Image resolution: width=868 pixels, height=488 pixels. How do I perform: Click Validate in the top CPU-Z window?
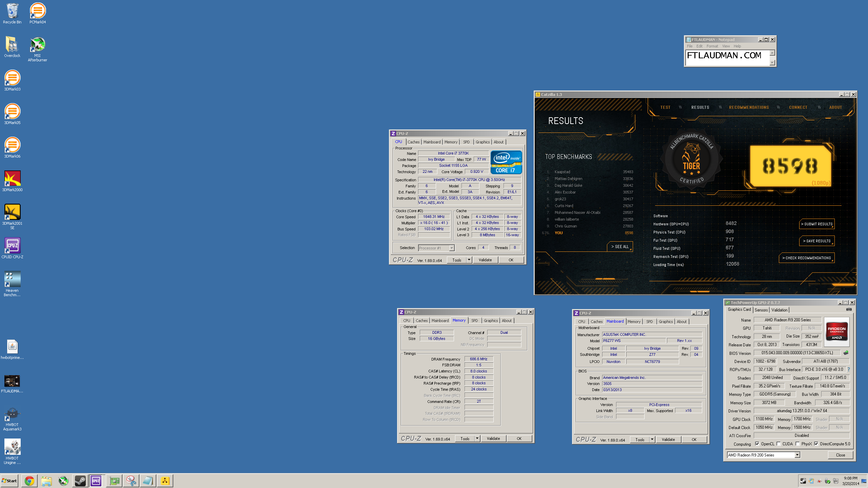[x=485, y=260]
